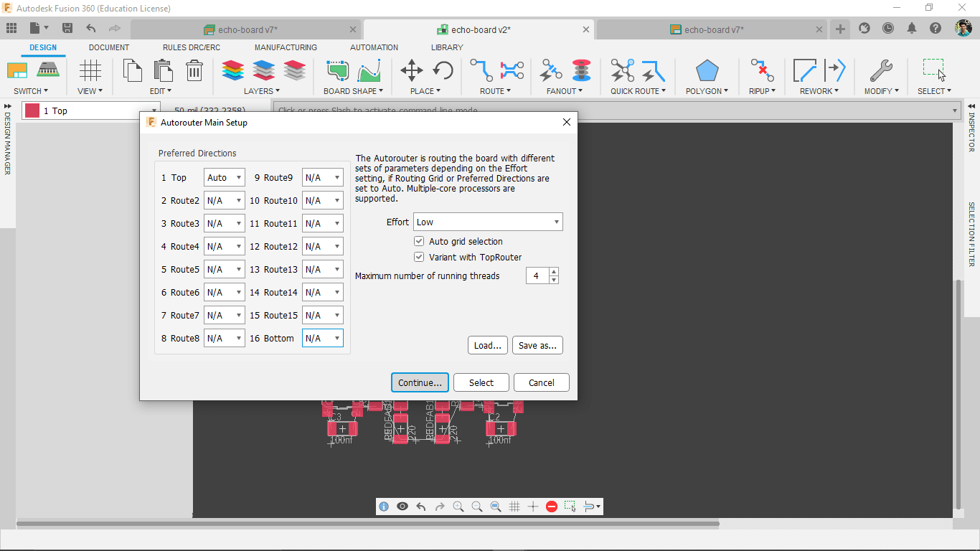Click the Delete trash can icon
Image resolution: width=980 pixels, height=551 pixels.
[194, 70]
